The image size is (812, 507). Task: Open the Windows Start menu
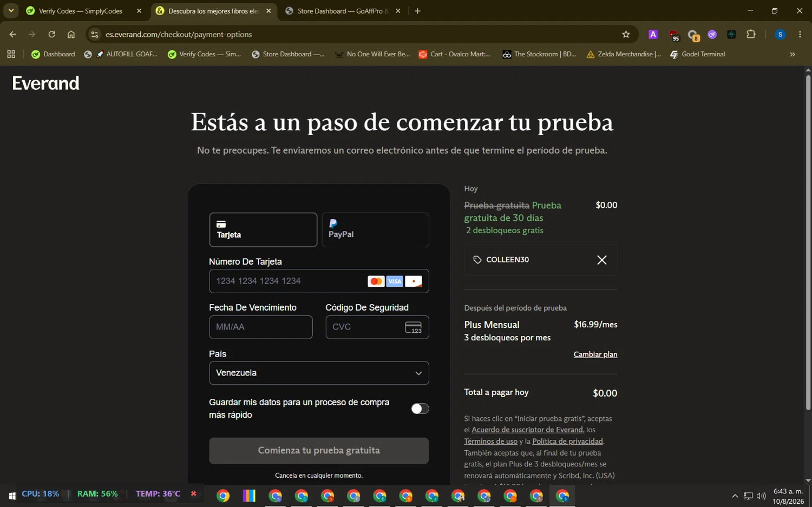(x=12, y=496)
